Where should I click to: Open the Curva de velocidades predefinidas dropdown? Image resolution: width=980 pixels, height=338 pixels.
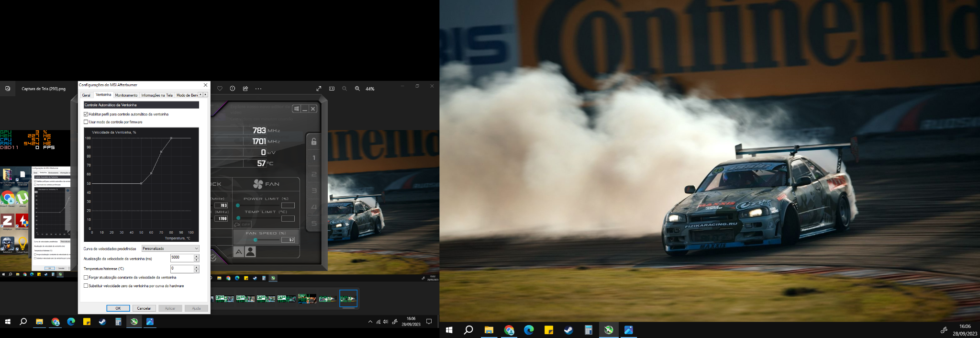[x=170, y=248]
